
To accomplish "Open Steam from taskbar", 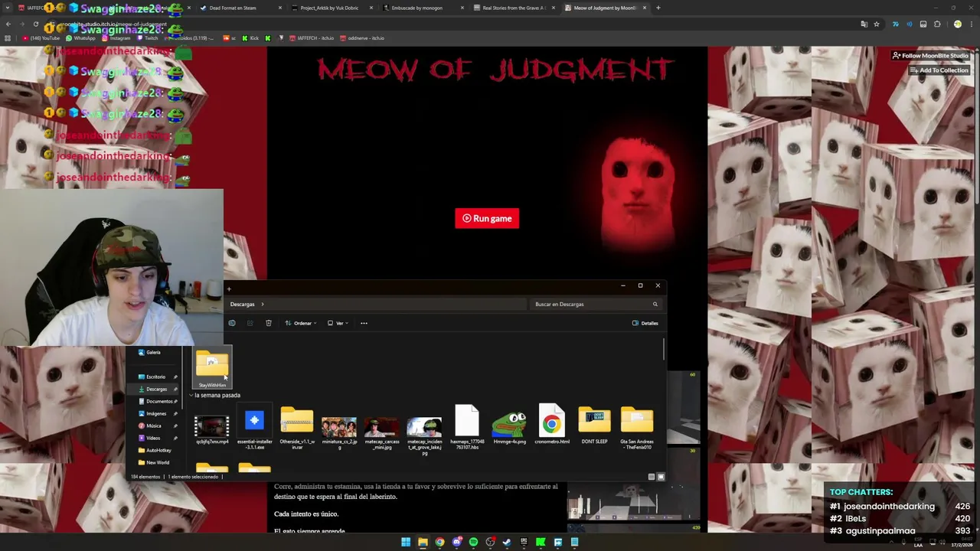I will 507,543.
